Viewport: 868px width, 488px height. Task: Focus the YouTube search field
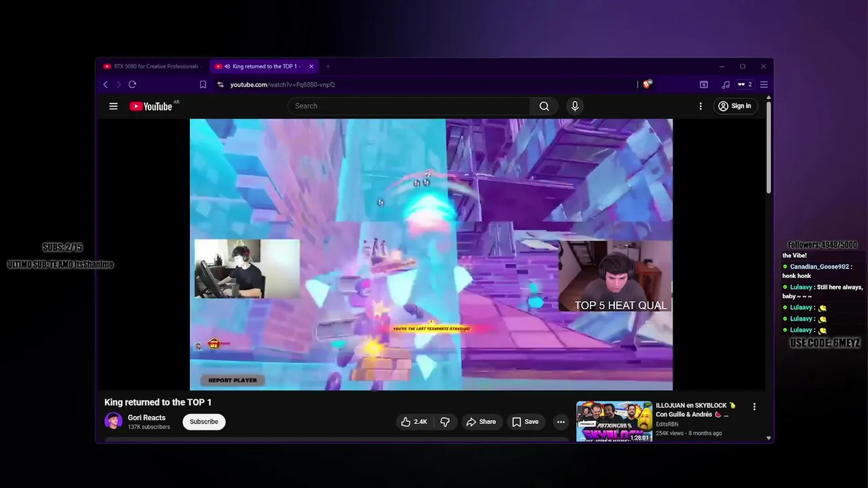click(410, 106)
